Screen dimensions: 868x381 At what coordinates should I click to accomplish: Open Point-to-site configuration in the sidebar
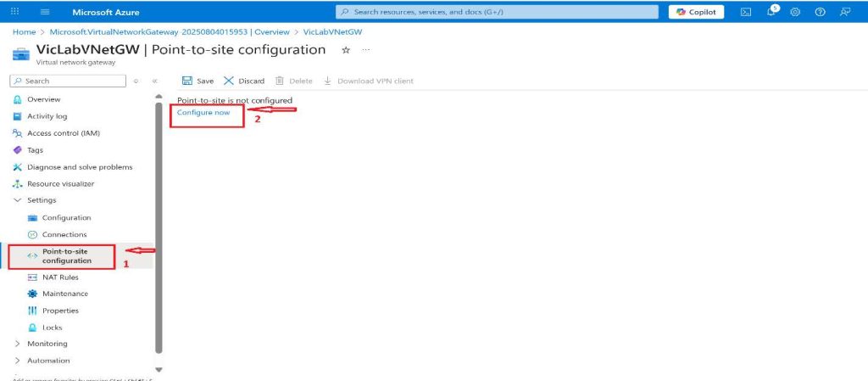pos(66,255)
